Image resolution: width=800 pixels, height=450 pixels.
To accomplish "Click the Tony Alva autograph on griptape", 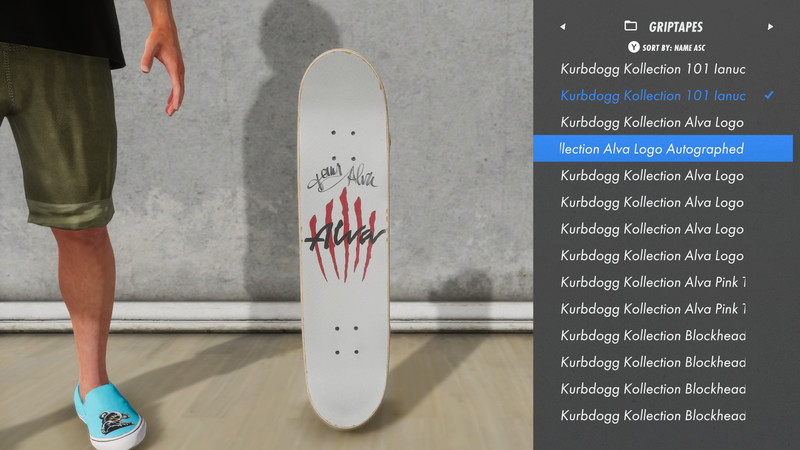I will [x=342, y=177].
